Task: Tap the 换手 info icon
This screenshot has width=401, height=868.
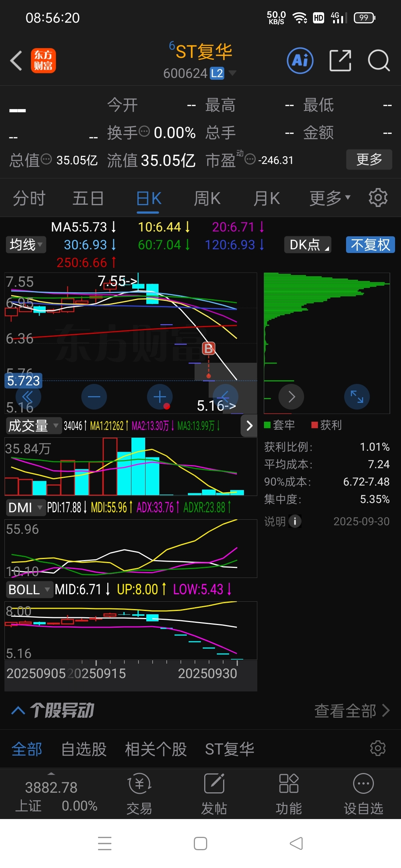Action: coord(144,131)
